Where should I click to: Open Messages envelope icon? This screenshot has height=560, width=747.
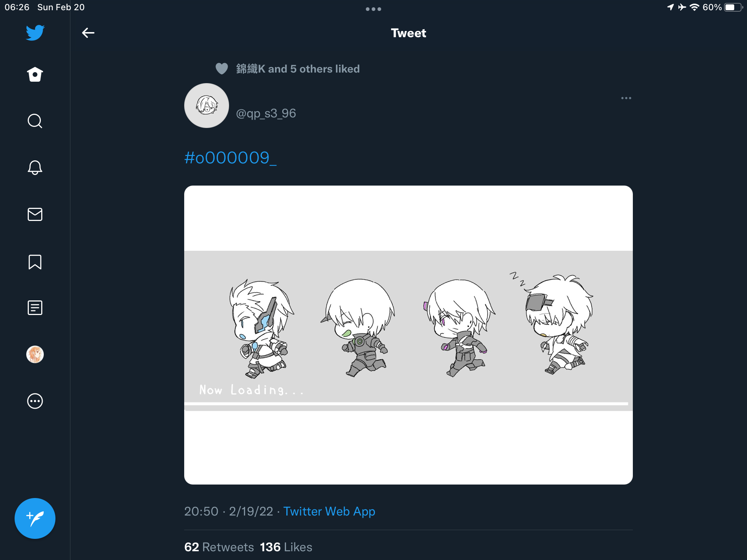pos(35,214)
